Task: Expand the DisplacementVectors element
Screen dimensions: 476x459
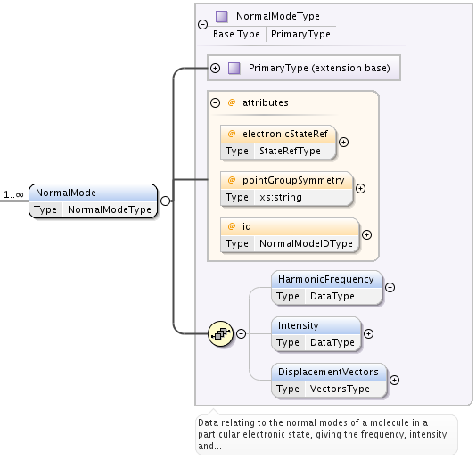Action: 394,380
